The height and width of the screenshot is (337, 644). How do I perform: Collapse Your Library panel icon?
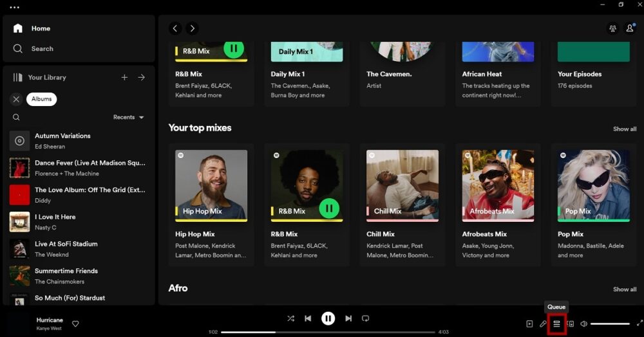pyautogui.click(x=17, y=77)
